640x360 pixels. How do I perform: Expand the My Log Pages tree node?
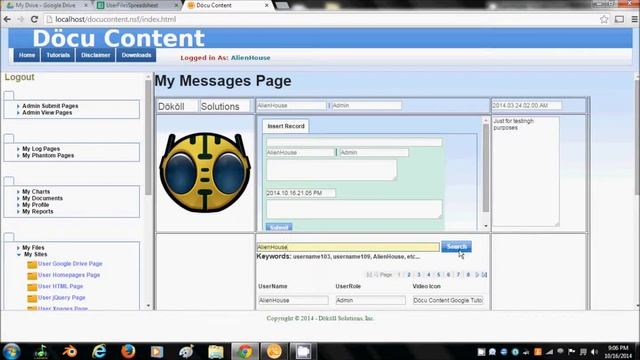tap(18, 149)
